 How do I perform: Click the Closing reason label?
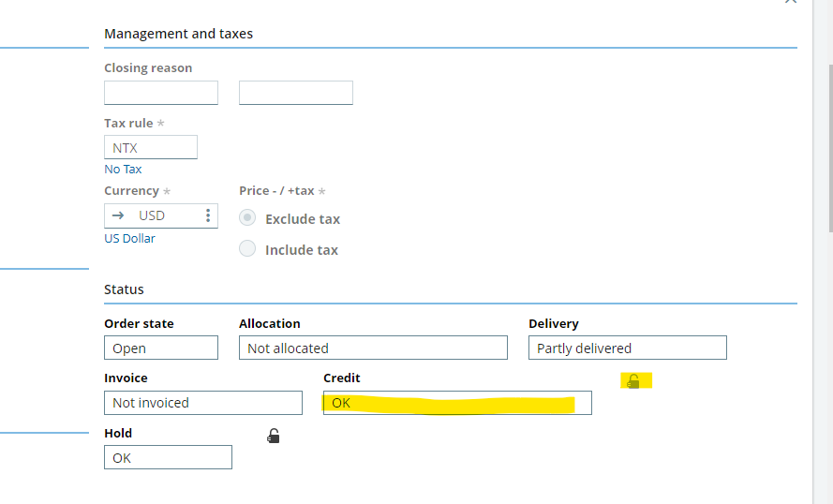pos(148,68)
